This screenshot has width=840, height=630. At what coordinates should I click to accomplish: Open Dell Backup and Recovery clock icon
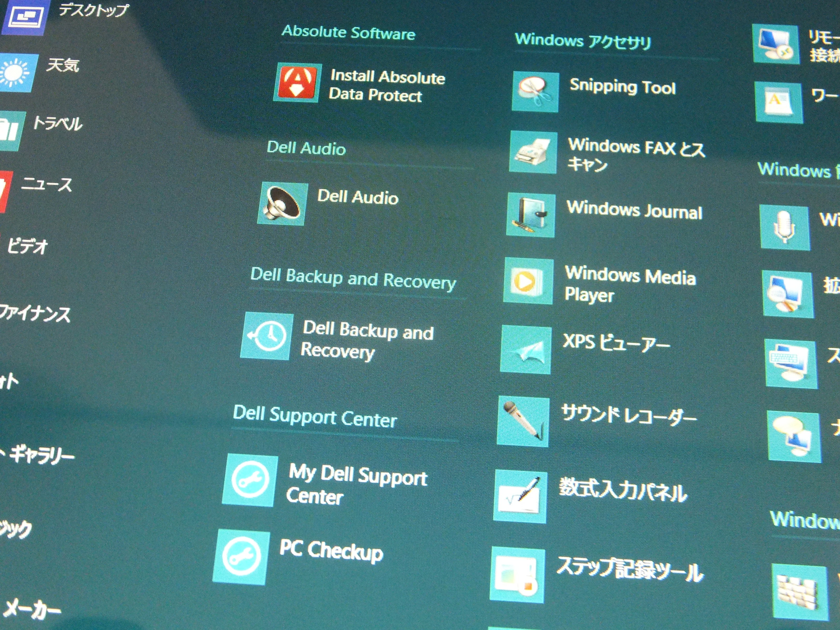pyautogui.click(x=267, y=336)
